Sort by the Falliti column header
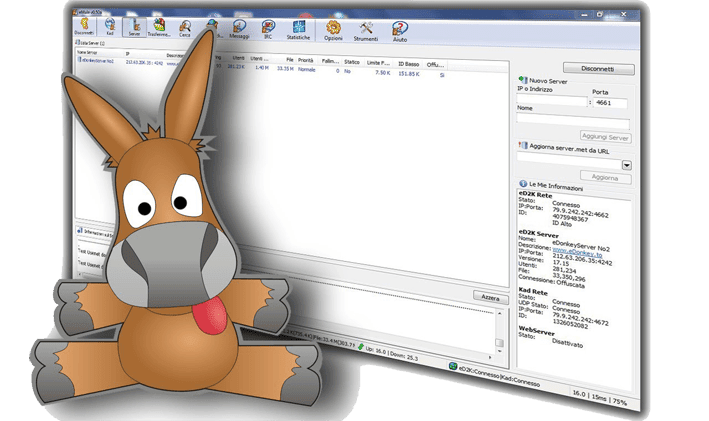Viewport: 709px width, 421px height. point(330,61)
